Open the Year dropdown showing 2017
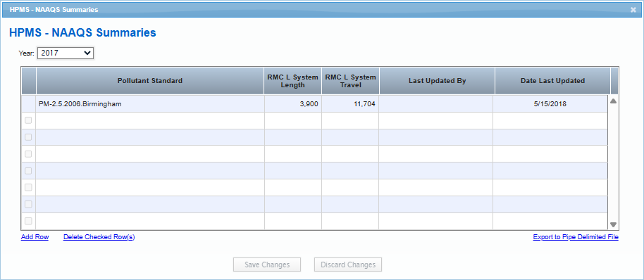 click(x=66, y=53)
